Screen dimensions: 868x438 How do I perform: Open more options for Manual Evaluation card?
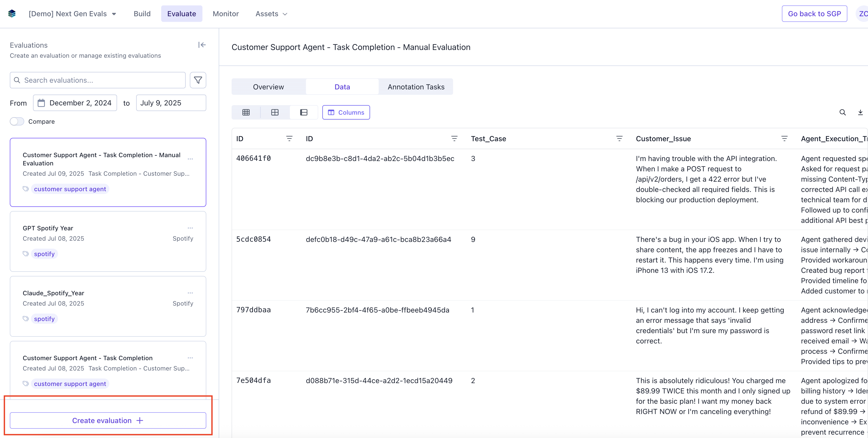click(x=190, y=159)
